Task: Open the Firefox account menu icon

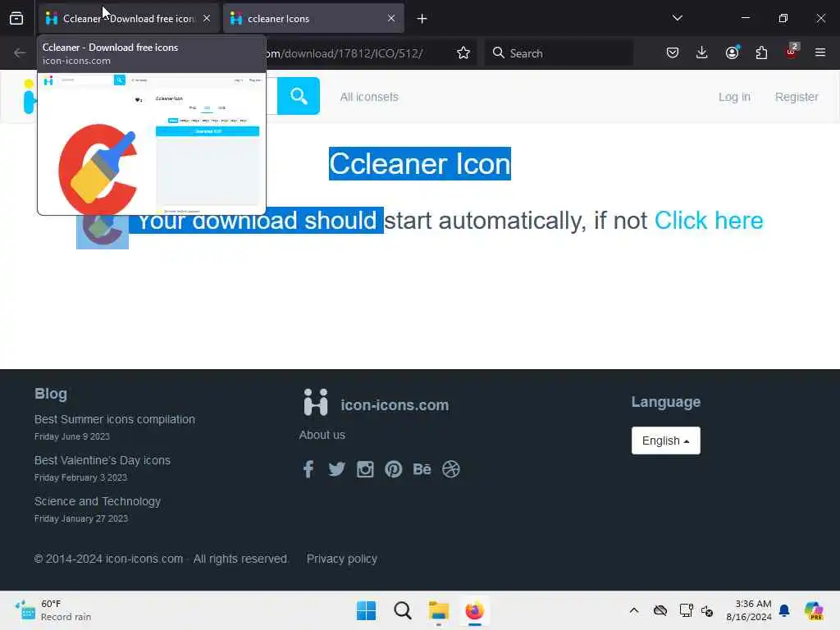Action: (732, 52)
